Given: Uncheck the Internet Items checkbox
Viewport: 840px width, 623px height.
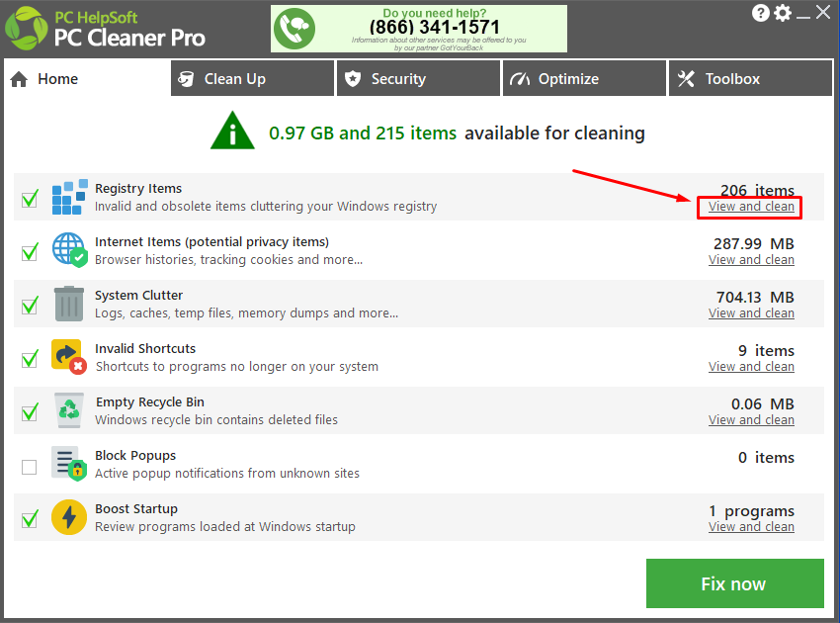Looking at the screenshot, I should click(x=30, y=252).
